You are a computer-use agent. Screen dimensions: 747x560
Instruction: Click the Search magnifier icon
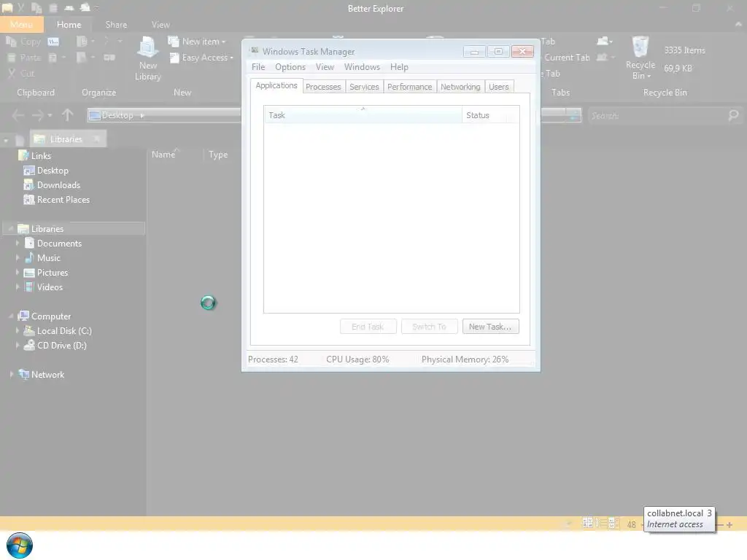point(733,115)
